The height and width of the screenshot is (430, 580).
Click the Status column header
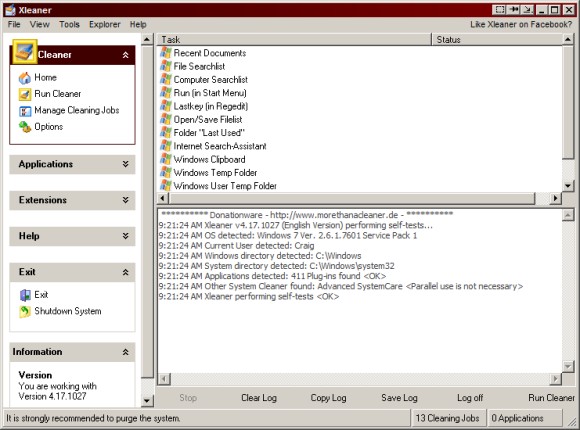pyautogui.click(x=497, y=40)
